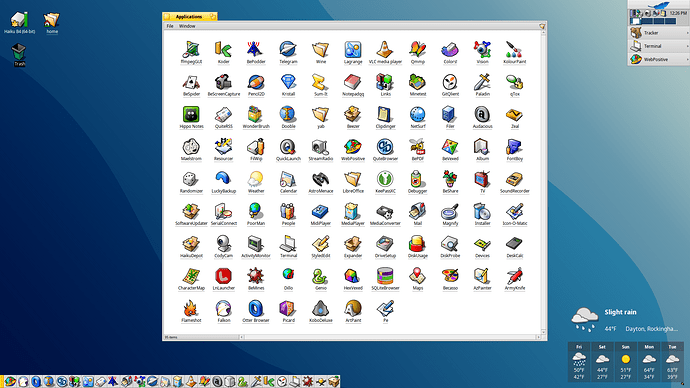
Task: Open BeScreenCapture camera icon
Action: pos(224,82)
